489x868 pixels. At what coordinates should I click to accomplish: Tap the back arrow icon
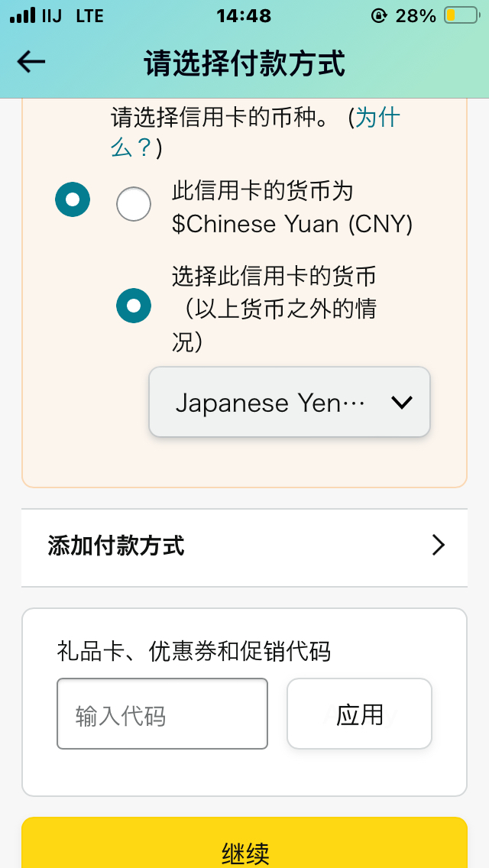tap(31, 62)
